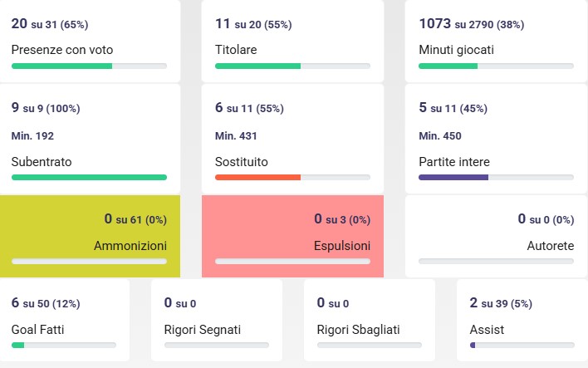This screenshot has height=368, width=588.
Task: Click the Subentrato full green bar
Action: (89, 177)
